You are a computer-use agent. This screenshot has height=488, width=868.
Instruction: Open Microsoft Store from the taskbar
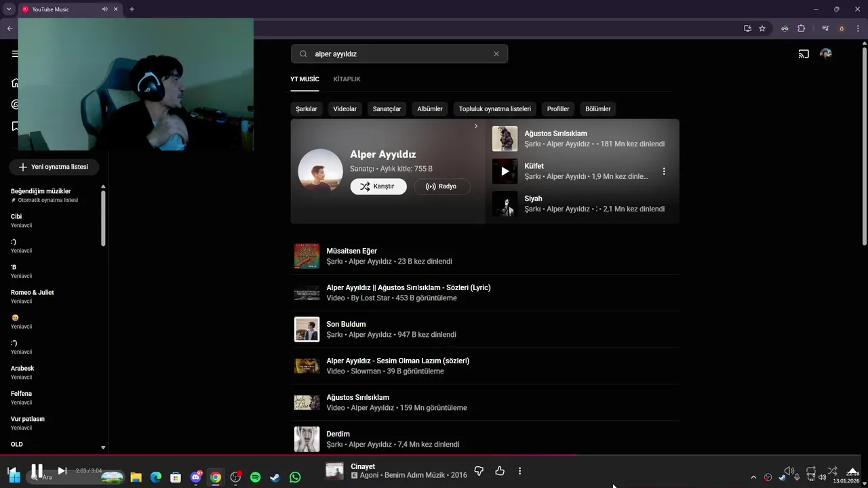point(176,477)
